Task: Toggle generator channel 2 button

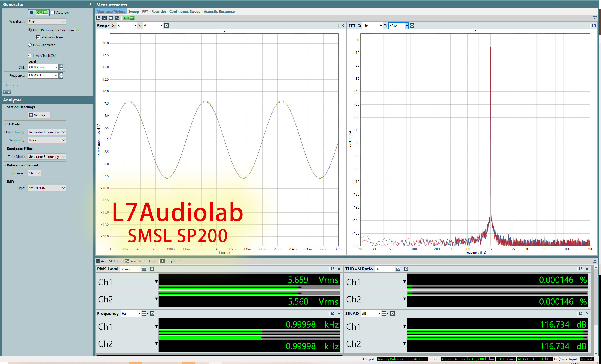Action: point(9,92)
